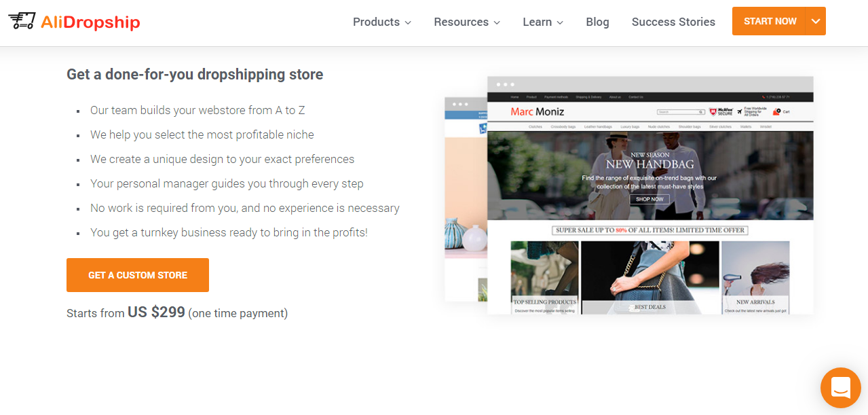Click the cart icon in the Marc Moniz header

[x=777, y=111]
